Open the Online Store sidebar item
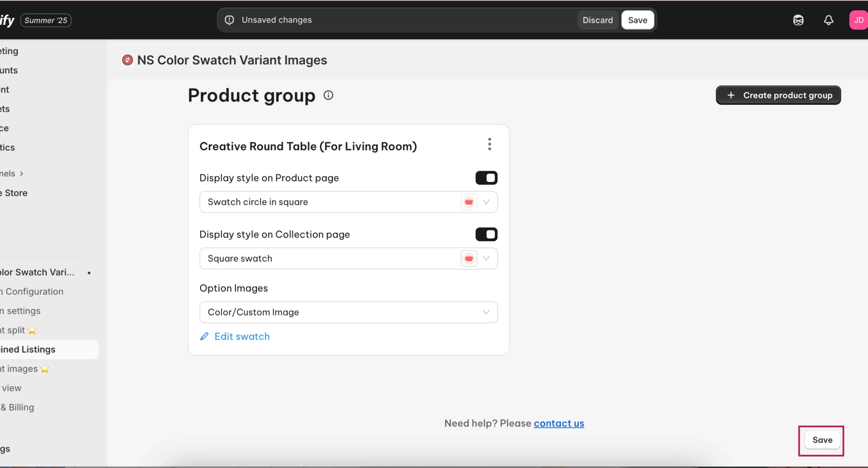868x468 pixels. (x=14, y=193)
